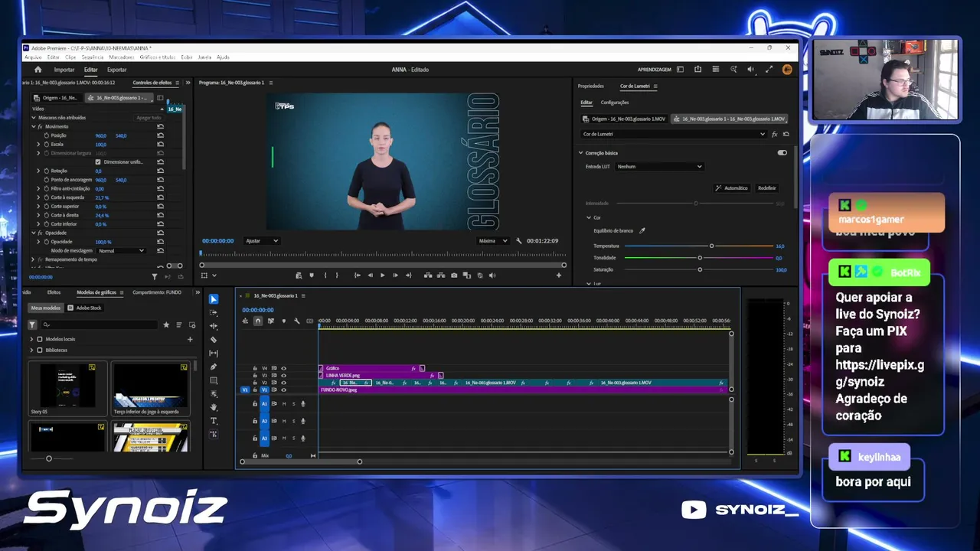Select the Ripple Edit tool
980x551 pixels.
(214, 326)
